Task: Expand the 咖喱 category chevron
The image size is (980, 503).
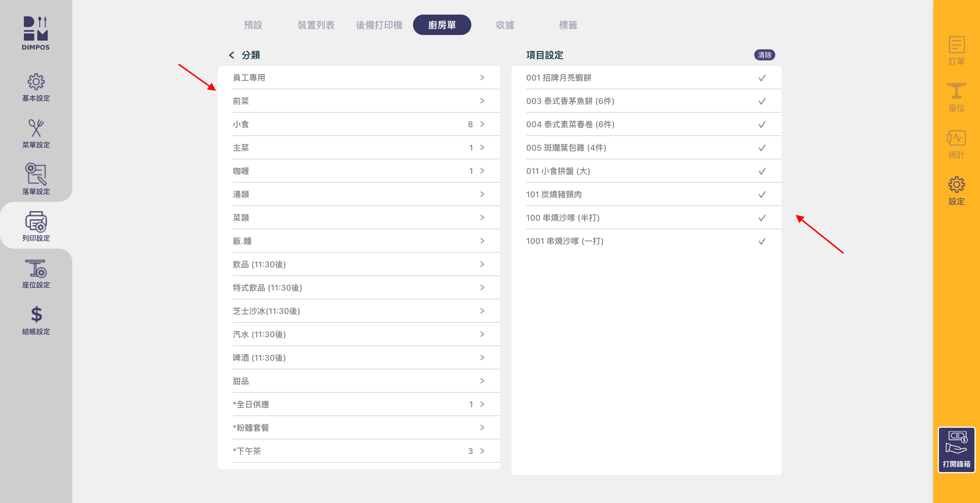Action: [x=482, y=171]
